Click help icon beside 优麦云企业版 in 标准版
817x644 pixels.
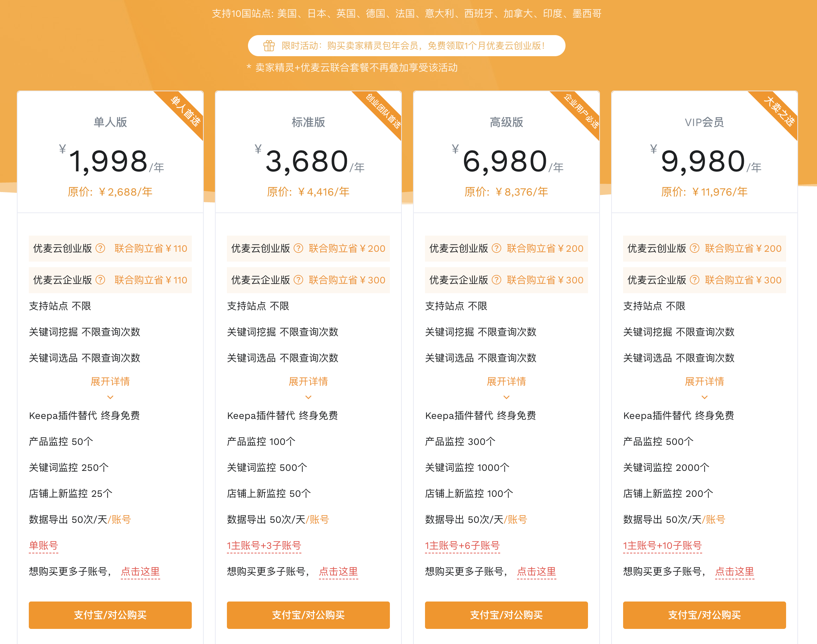[x=298, y=280]
